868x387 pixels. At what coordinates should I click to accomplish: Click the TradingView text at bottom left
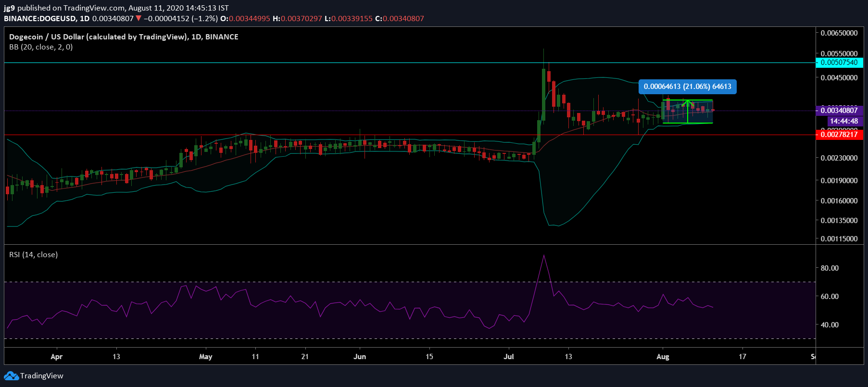[x=42, y=376]
